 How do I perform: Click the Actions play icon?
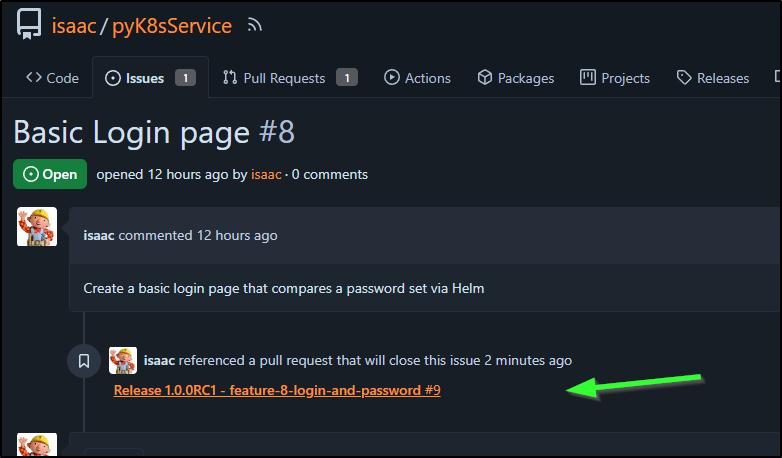[x=391, y=77]
